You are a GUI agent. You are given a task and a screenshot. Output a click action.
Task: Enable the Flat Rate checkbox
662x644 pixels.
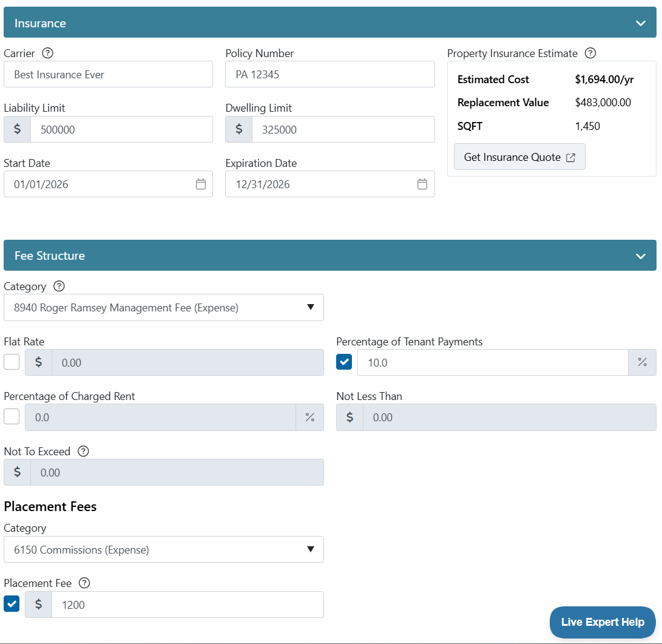[12, 362]
